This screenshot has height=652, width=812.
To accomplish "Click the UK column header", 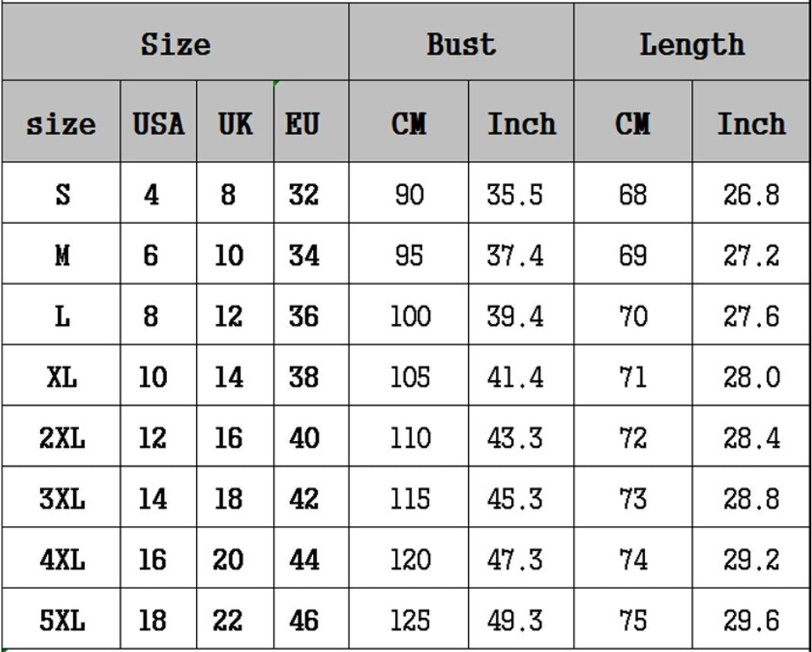I will (235, 123).
